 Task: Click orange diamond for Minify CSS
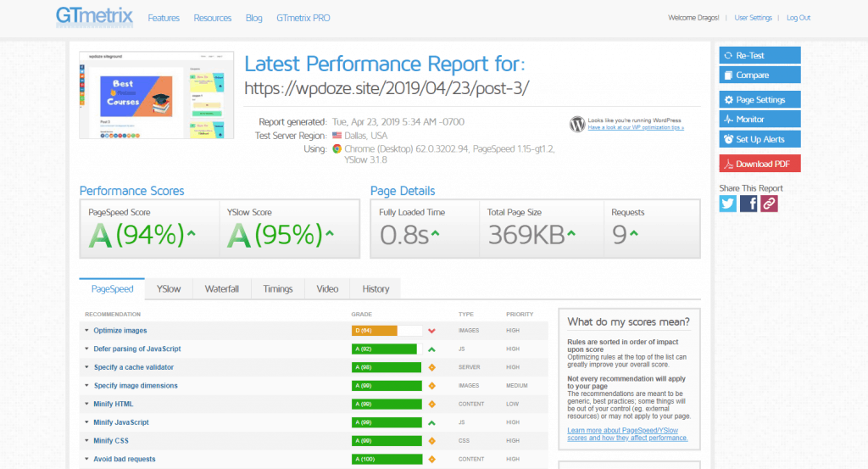(x=431, y=441)
